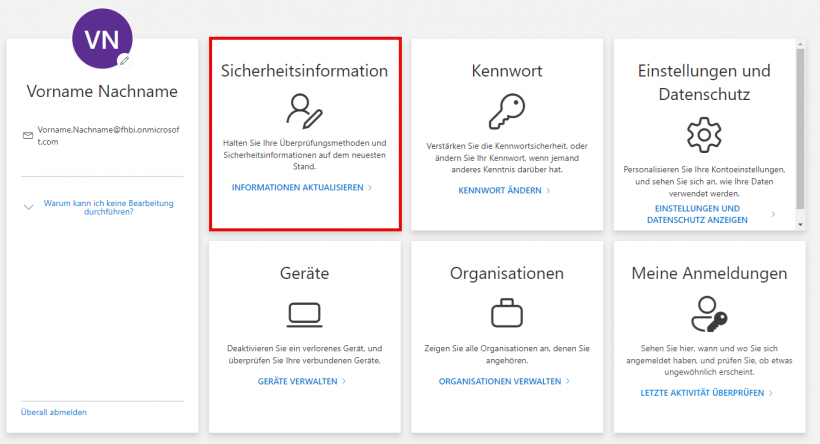Click the gear icon for Einstellungen und Datenschutz
The image size is (820, 444).
tap(704, 134)
